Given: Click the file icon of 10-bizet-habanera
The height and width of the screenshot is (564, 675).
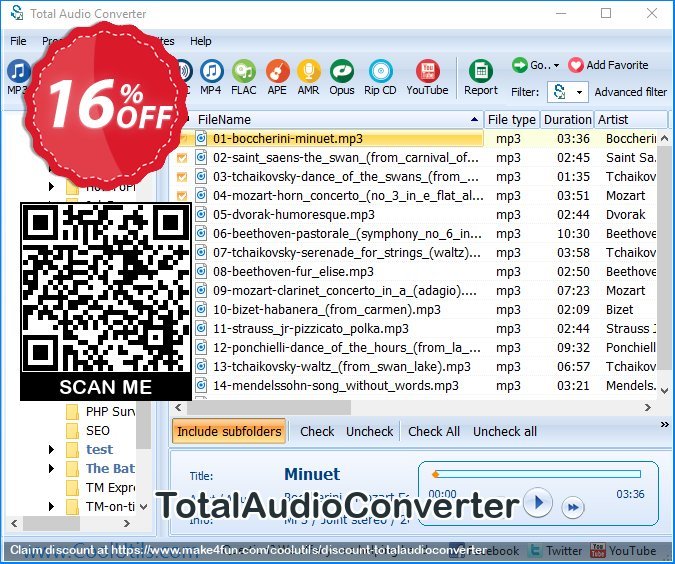Looking at the screenshot, I should (201, 309).
